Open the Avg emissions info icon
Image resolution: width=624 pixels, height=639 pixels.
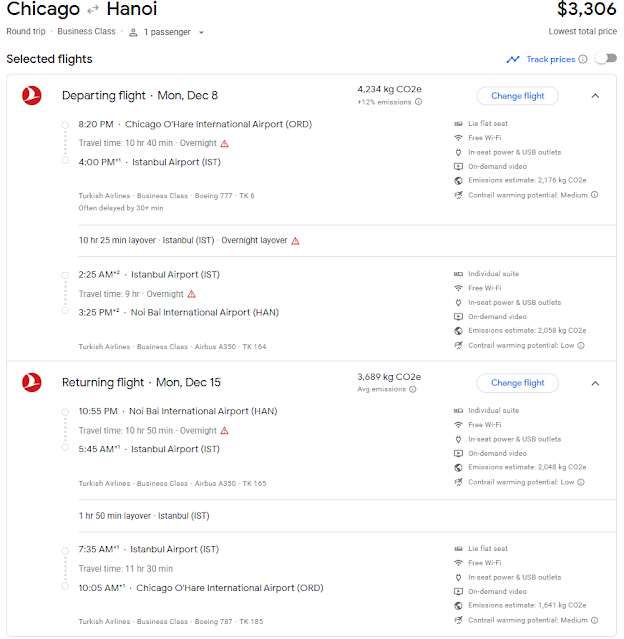click(413, 389)
